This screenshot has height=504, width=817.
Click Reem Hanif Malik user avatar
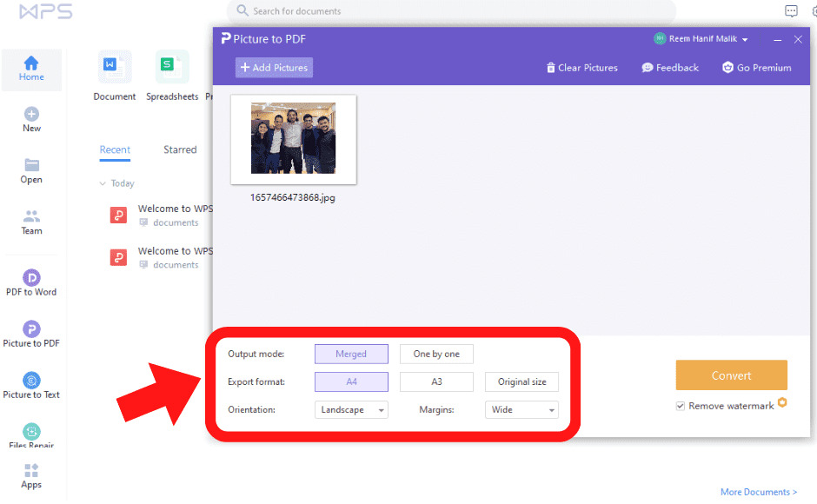(660, 38)
